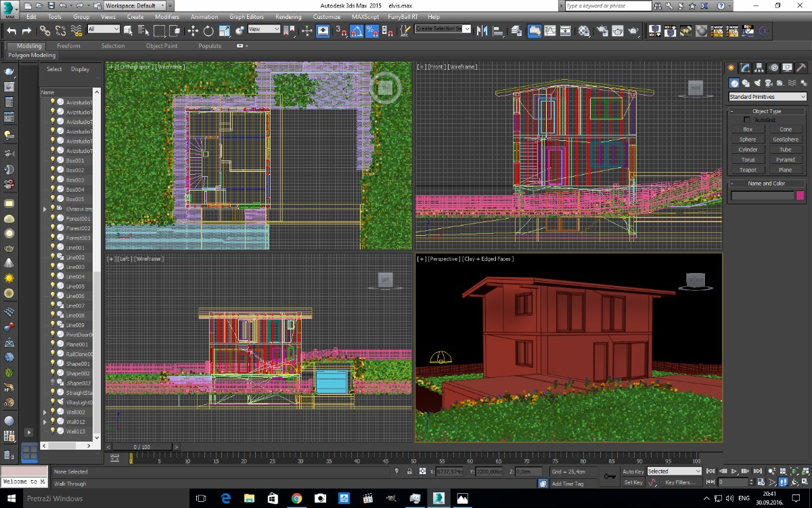Viewport: 812px width, 508px height.
Task: Click the magenta object color swatch
Action: point(800,196)
